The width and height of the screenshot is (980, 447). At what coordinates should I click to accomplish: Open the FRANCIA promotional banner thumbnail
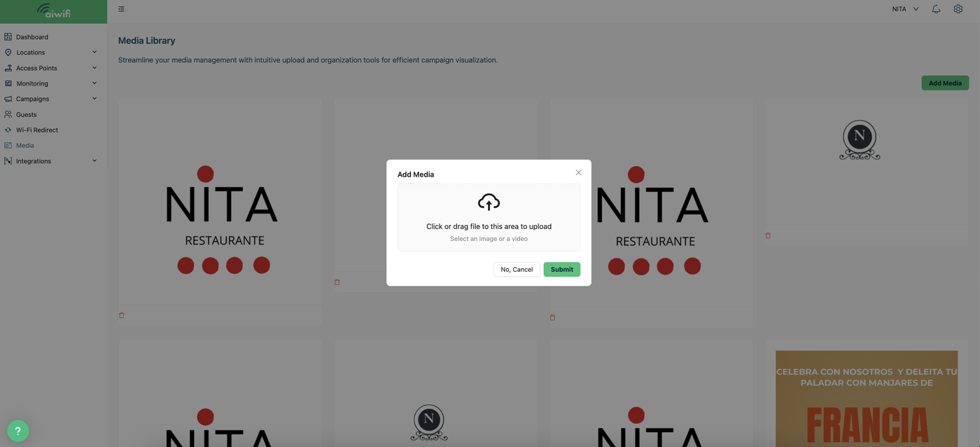tap(867, 399)
